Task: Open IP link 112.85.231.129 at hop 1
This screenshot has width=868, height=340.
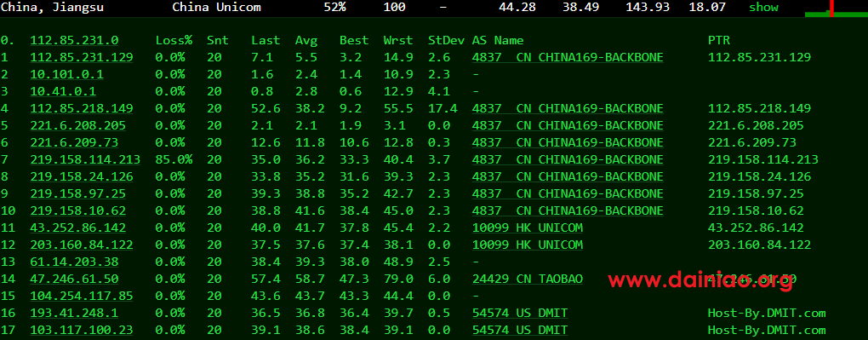Action: [82, 57]
